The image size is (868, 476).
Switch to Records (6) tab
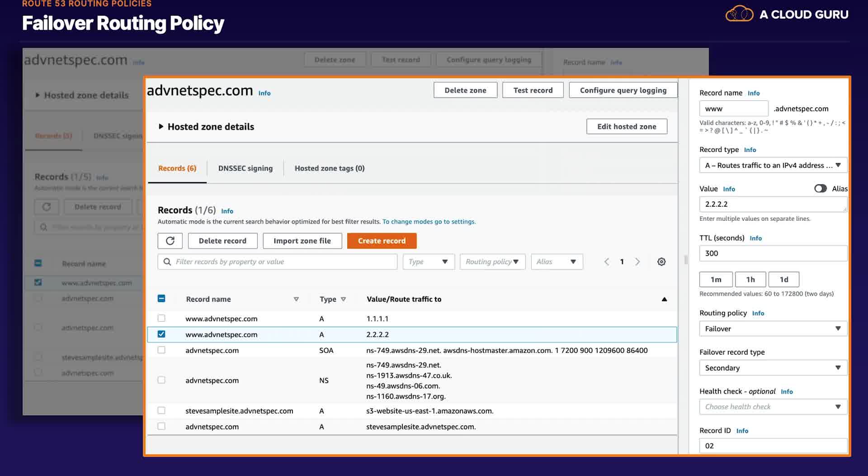[177, 168]
